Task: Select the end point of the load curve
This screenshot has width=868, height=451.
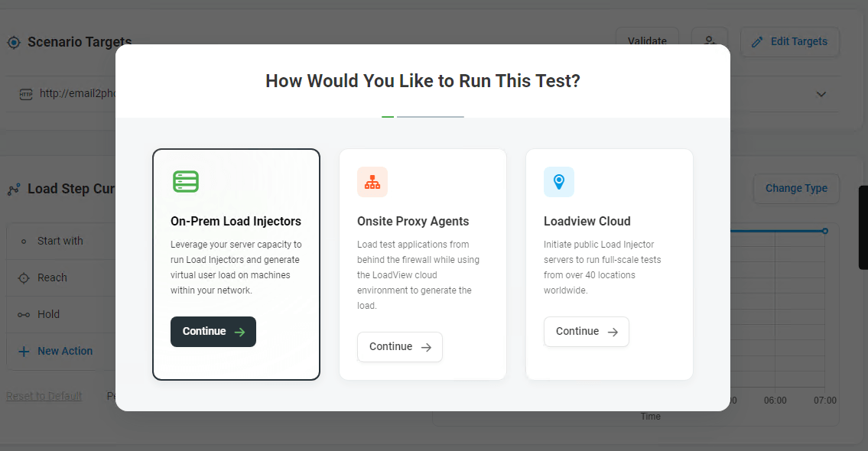Action: [x=825, y=231]
